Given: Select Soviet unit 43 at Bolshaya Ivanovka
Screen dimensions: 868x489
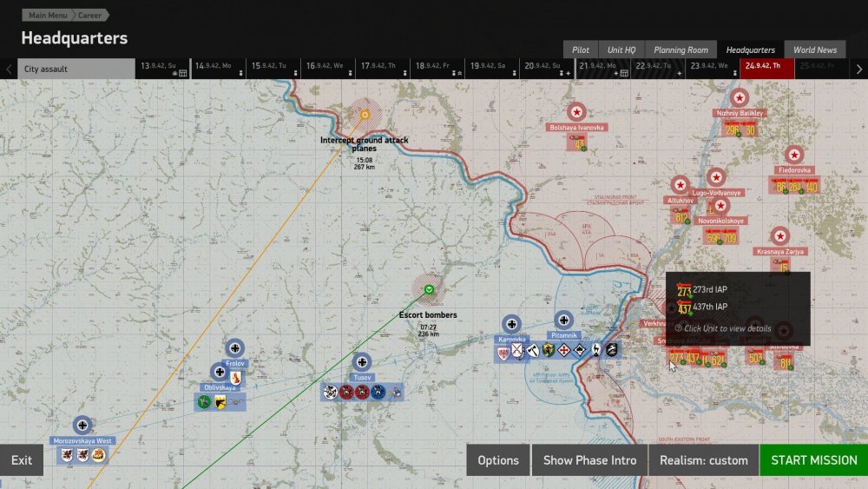Looking at the screenshot, I should point(579,144).
